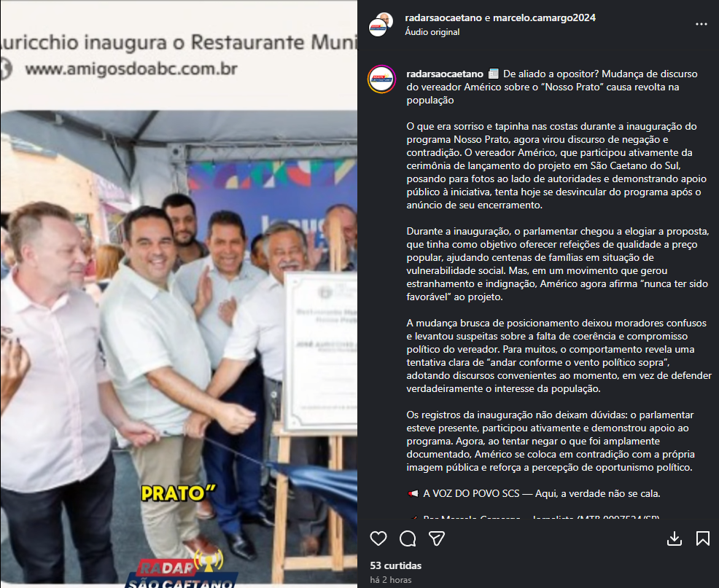Share post via paper plane icon
The width and height of the screenshot is (719, 588).
[436, 538]
